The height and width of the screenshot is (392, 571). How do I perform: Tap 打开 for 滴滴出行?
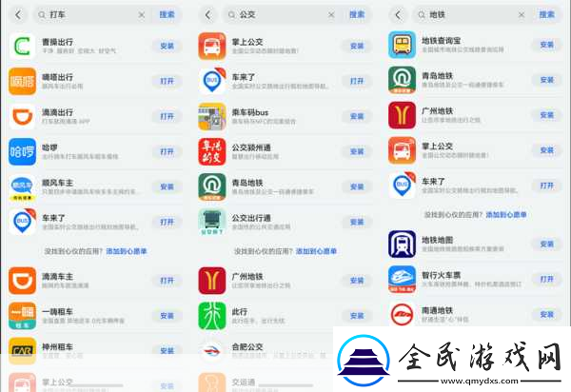pyautogui.click(x=167, y=116)
